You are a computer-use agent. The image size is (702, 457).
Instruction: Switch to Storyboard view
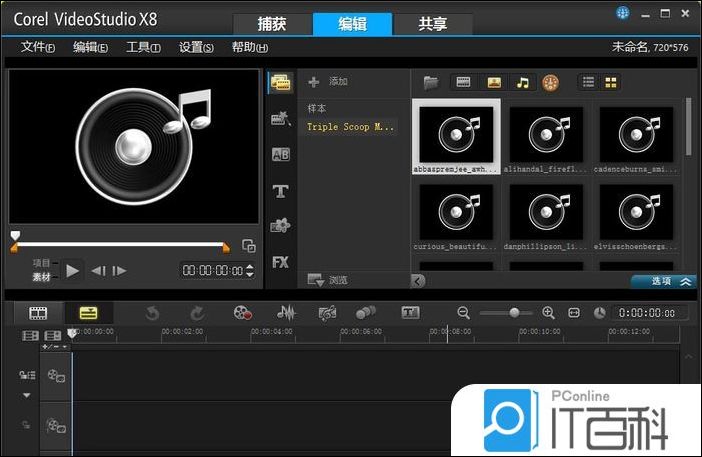pos(38,313)
